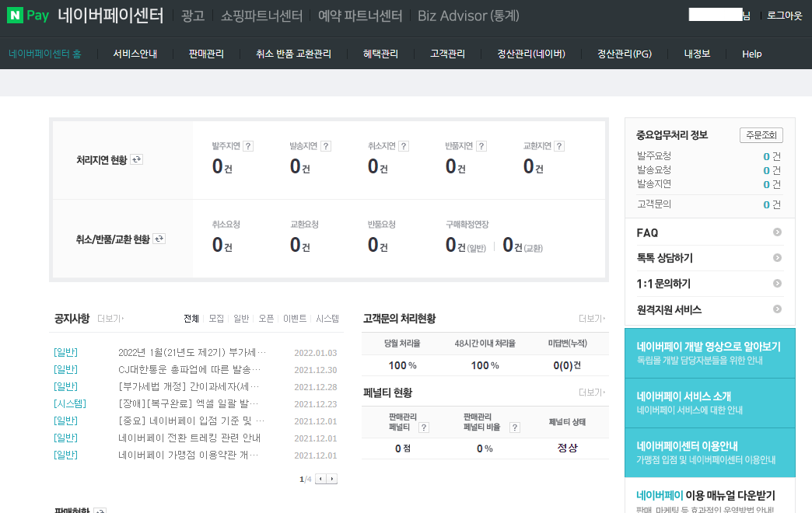The height and width of the screenshot is (513, 812).
Task: Open 취소 반품 교환관리 menu
Action: coord(294,54)
